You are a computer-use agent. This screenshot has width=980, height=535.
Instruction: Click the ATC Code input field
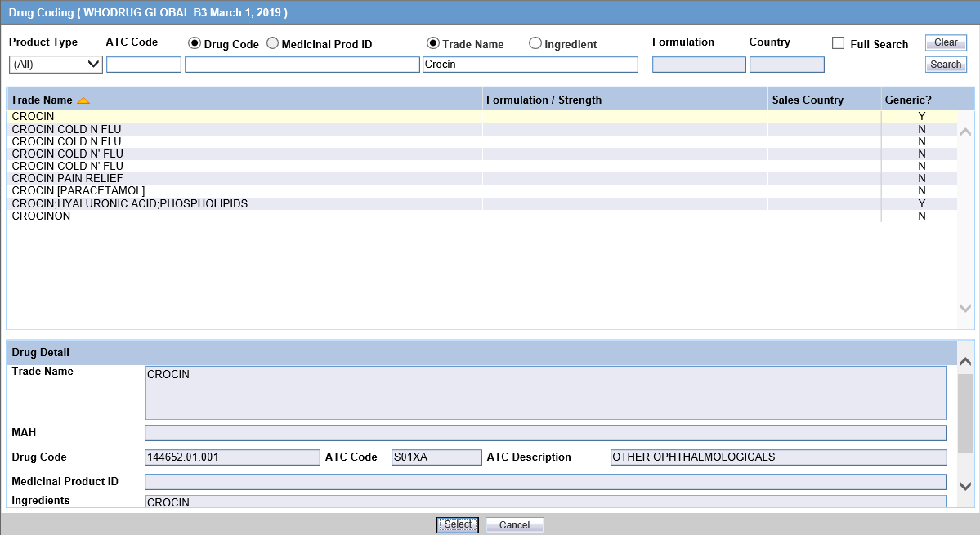[143, 64]
